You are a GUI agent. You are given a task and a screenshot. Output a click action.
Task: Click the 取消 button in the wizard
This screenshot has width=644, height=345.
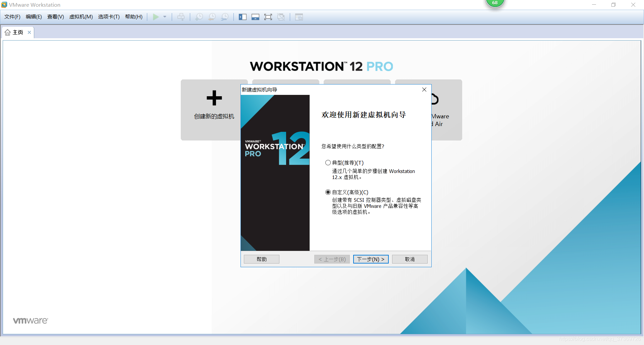(x=410, y=259)
